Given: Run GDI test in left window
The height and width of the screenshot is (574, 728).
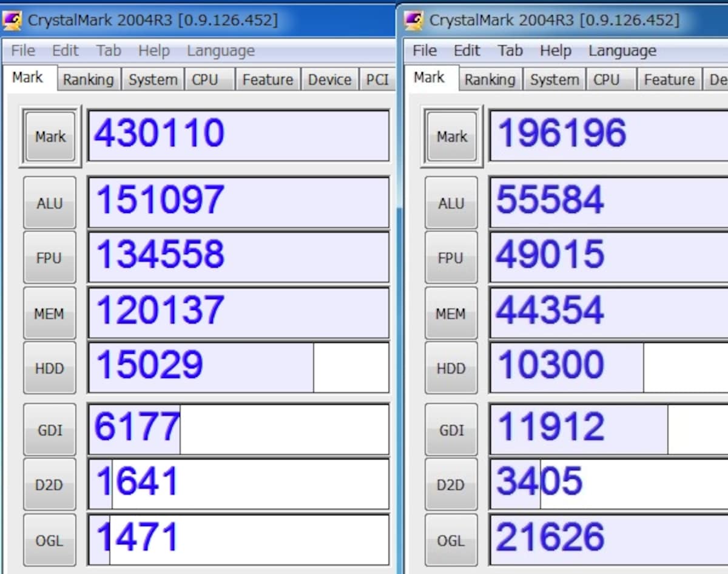Looking at the screenshot, I should coord(50,430).
